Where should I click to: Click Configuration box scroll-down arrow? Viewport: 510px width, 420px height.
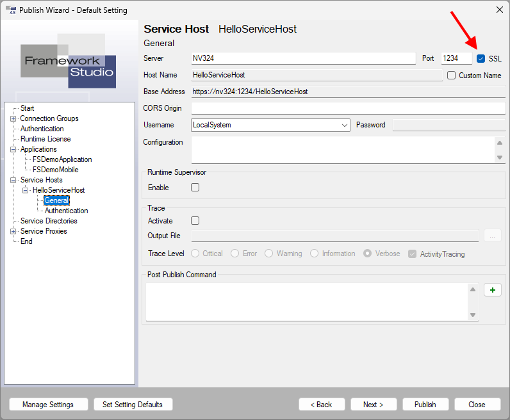tap(499, 157)
